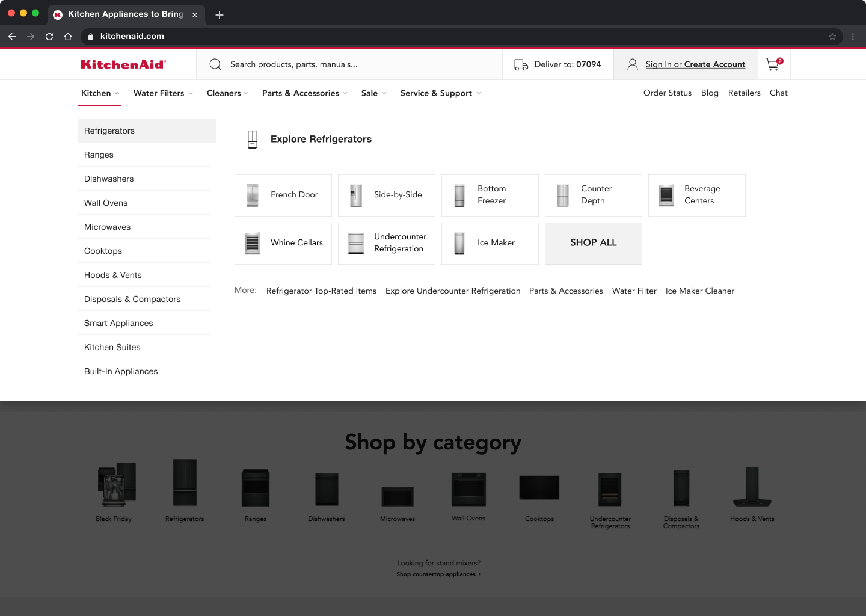Screen dimensions: 866x616
Task: Click the search magnifier icon
Action: [x=215, y=64]
